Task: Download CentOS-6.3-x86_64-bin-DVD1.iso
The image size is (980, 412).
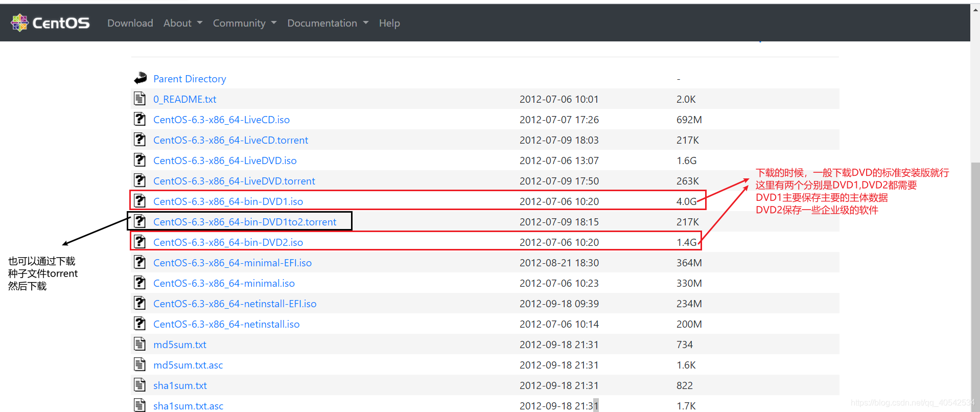Action: click(x=228, y=201)
